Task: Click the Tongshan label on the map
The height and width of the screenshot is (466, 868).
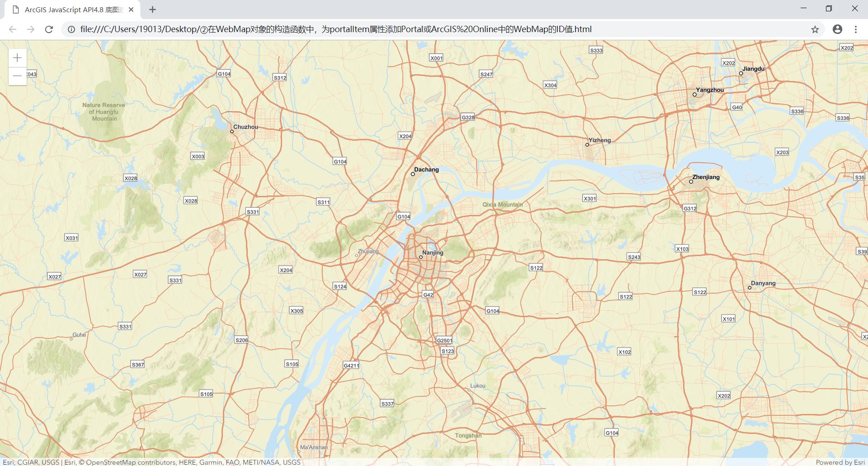Action: click(468, 436)
